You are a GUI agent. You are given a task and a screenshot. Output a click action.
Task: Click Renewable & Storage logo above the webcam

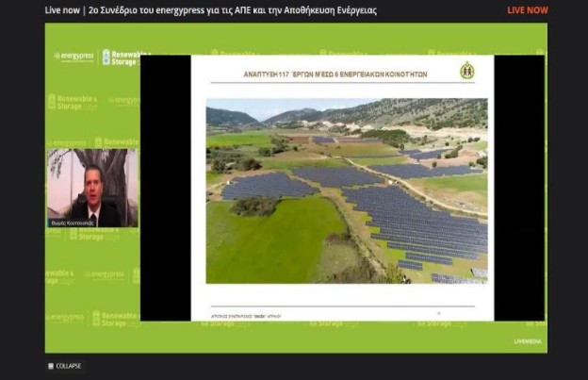pos(73,102)
